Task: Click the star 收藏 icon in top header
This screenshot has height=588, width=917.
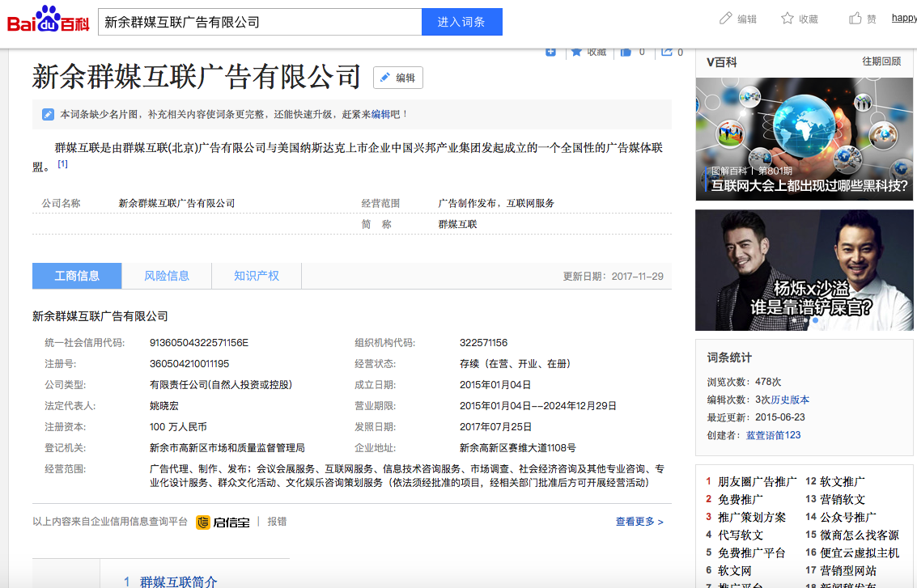Action: point(788,19)
